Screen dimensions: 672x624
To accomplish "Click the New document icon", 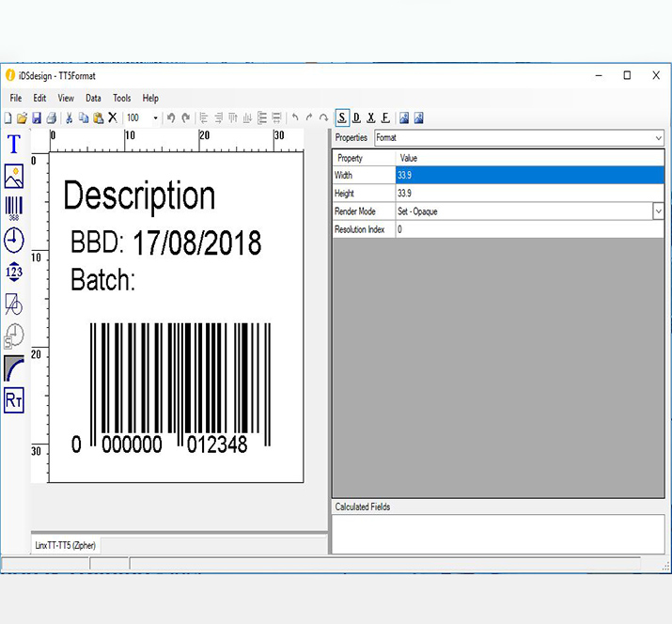I will coord(8,117).
